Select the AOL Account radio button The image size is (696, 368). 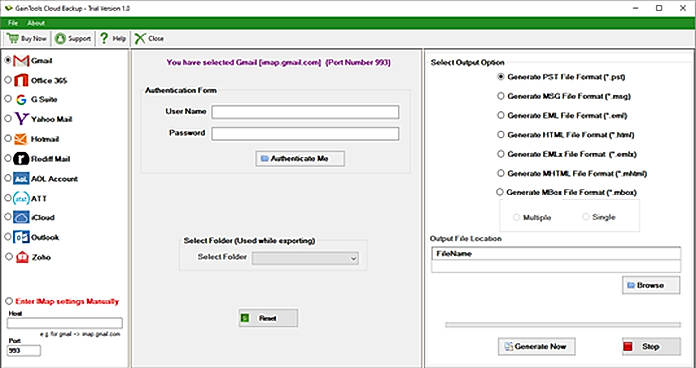pos(8,178)
